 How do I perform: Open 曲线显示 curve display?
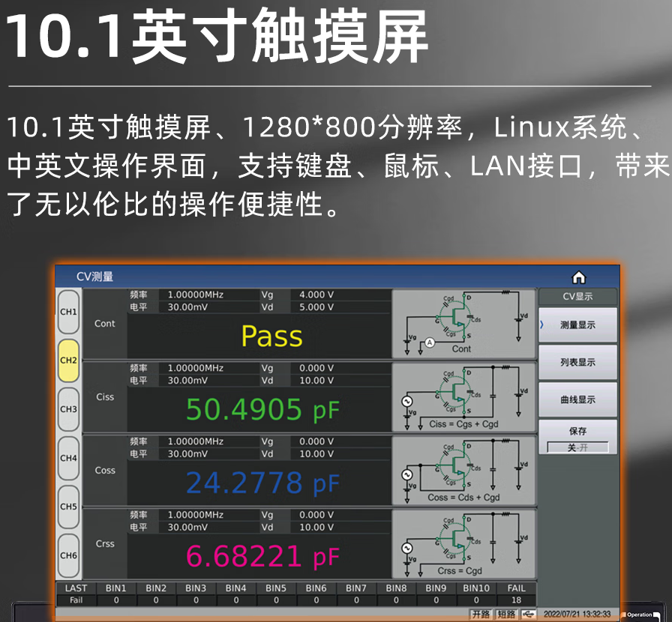(x=577, y=400)
